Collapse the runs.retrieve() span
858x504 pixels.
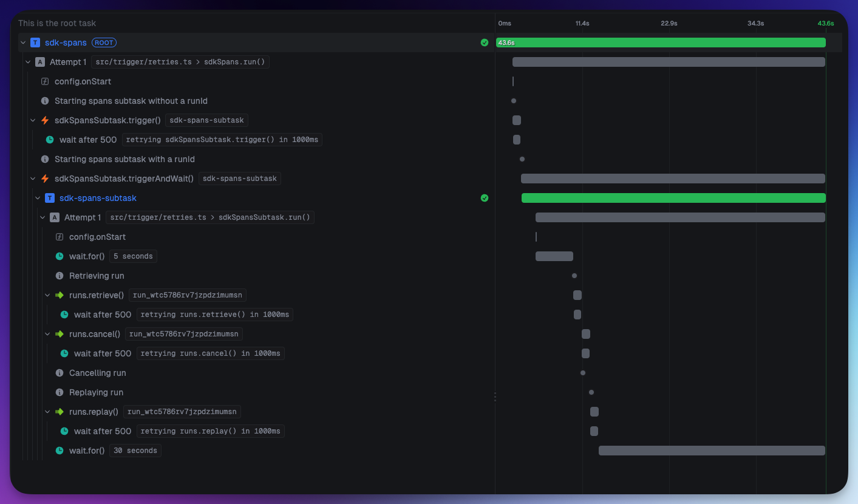[47, 295]
